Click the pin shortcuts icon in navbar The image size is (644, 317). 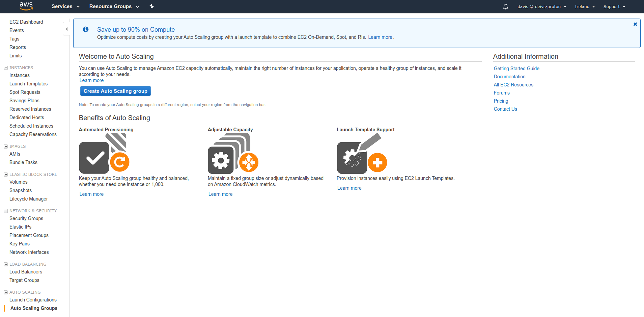[x=152, y=6]
